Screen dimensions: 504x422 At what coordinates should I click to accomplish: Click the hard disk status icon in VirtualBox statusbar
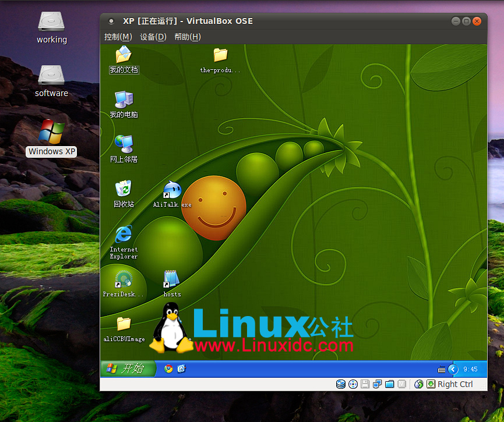[341, 384]
